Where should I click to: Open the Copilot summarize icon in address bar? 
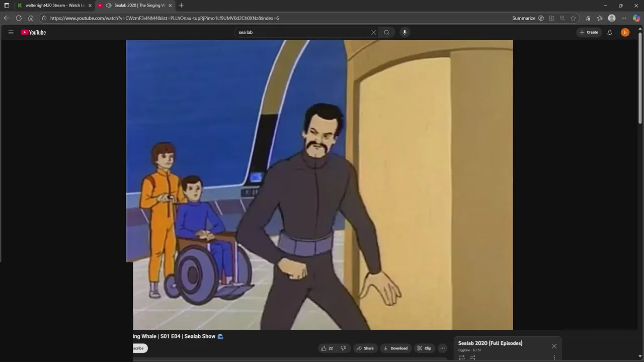541,18
